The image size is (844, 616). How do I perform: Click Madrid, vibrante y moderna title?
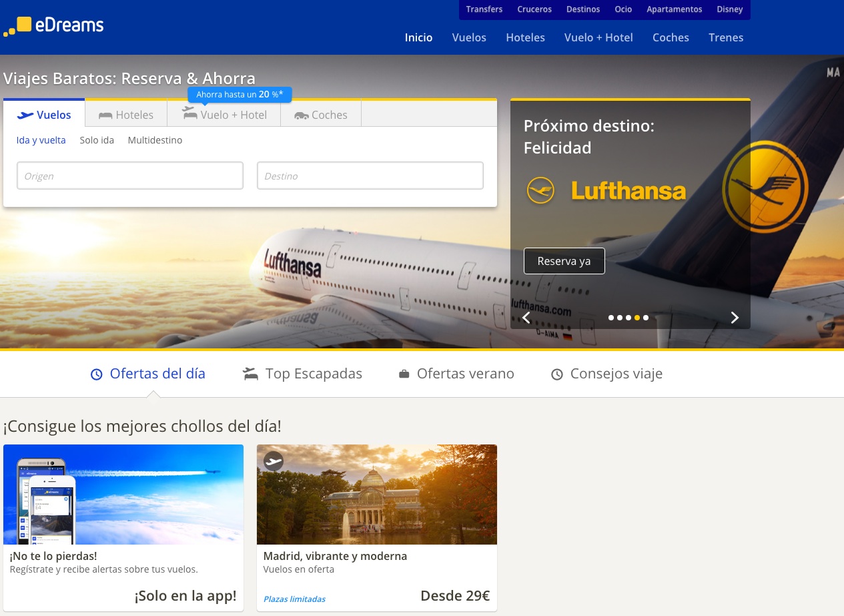click(x=335, y=556)
